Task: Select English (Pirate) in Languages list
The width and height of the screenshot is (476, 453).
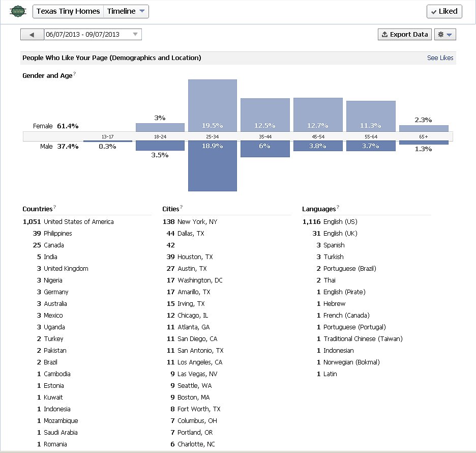Action: [344, 292]
